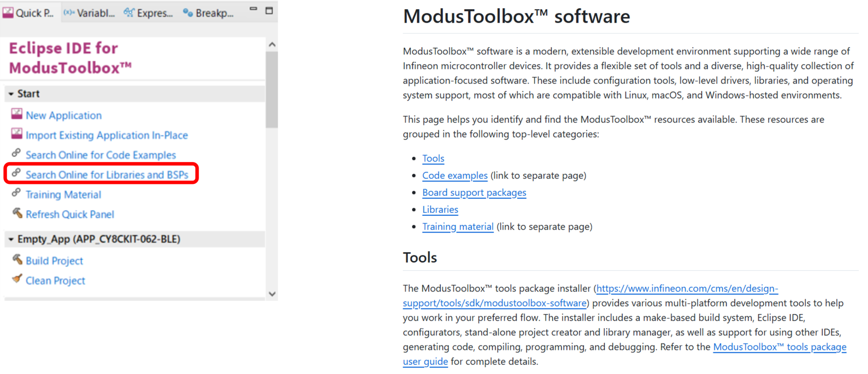Follow the Training material link on the web page
The height and width of the screenshot is (374, 868).
pyautogui.click(x=458, y=226)
